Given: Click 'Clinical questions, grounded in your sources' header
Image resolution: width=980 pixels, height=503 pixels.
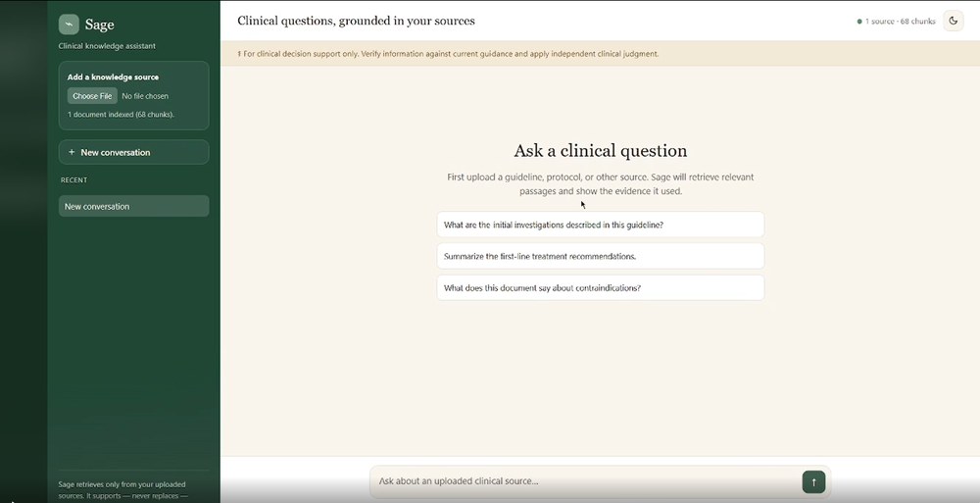Looking at the screenshot, I should tap(356, 21).
